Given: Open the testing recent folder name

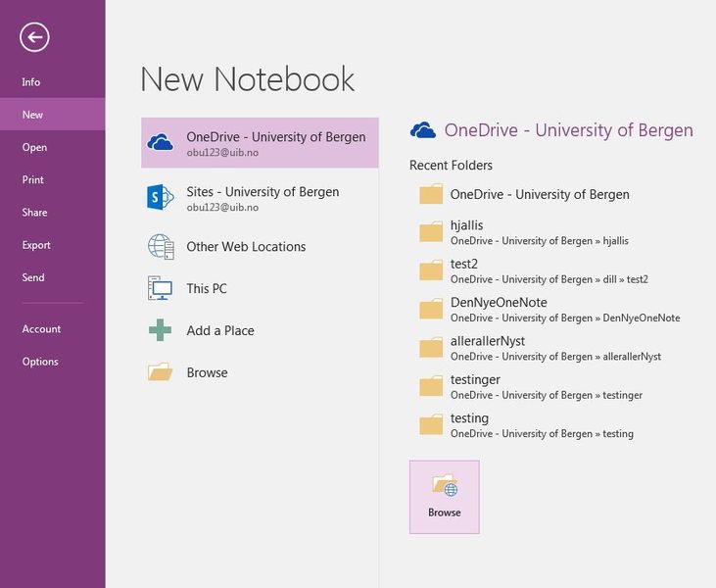Looking at the screenshot, I should coord(469,418).
